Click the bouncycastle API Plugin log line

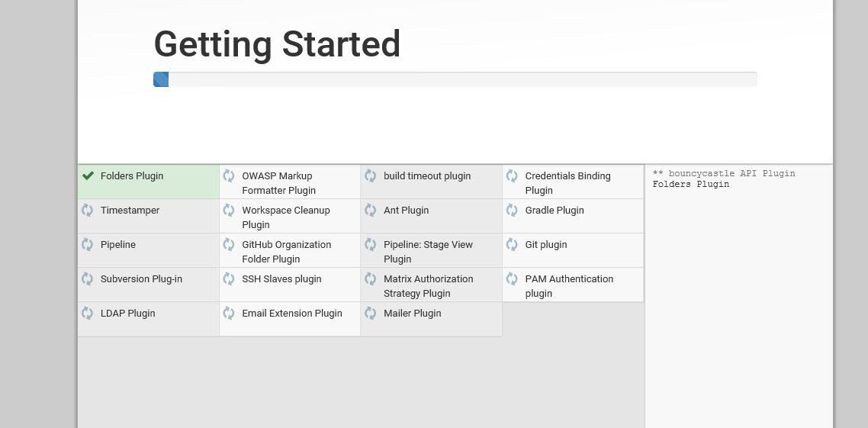[x=724, y=173]
